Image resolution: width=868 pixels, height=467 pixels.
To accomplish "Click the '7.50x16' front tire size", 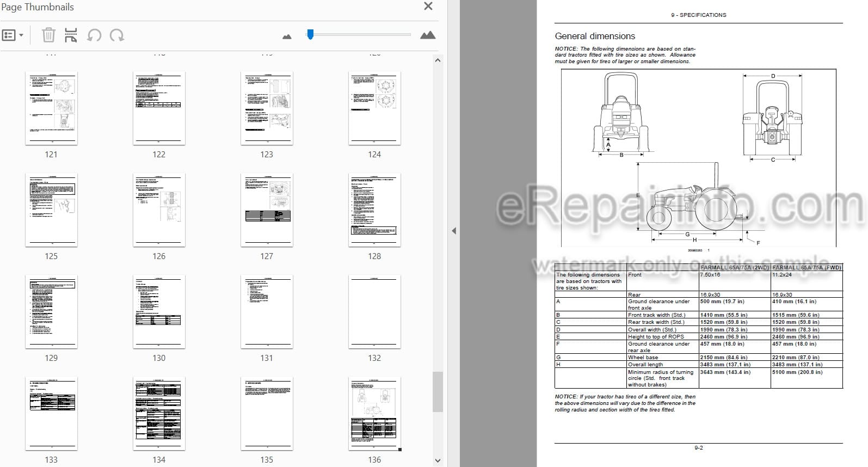I will [710, 275].
